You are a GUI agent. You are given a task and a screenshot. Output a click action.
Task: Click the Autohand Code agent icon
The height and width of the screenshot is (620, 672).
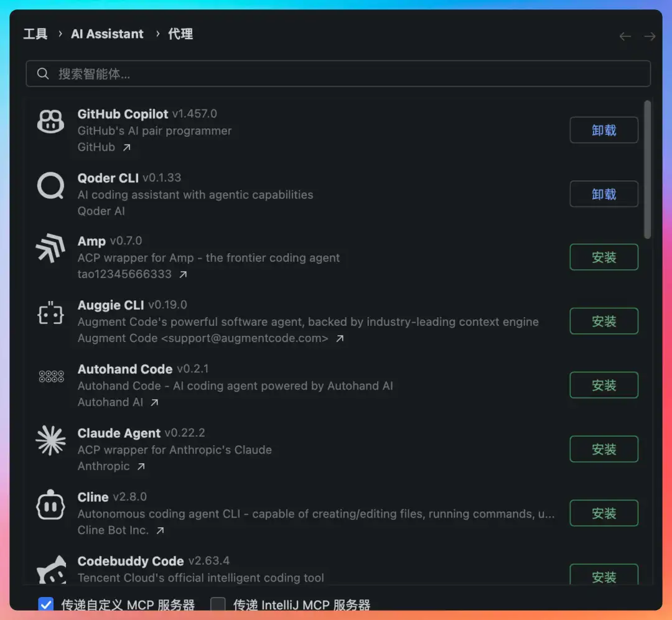[x=52, y=377]
